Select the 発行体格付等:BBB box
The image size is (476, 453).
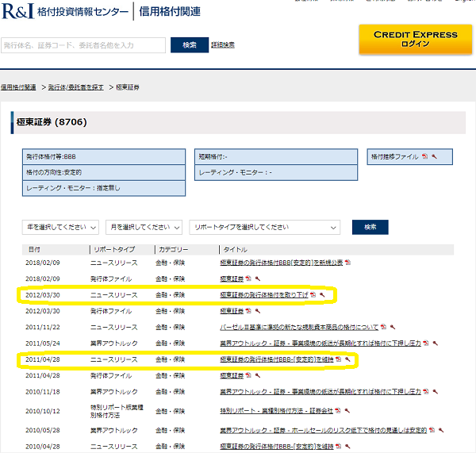point(104,156)
